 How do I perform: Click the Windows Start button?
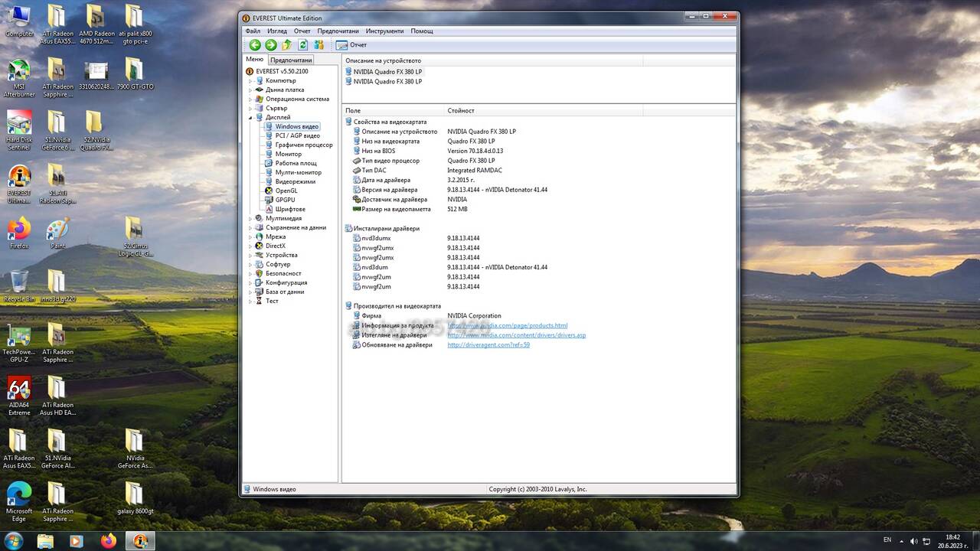[x=13, y=541]
